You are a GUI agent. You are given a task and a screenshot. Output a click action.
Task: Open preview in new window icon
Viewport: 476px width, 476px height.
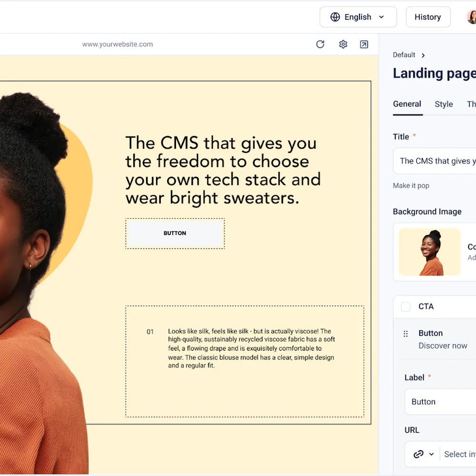point(364,44)
